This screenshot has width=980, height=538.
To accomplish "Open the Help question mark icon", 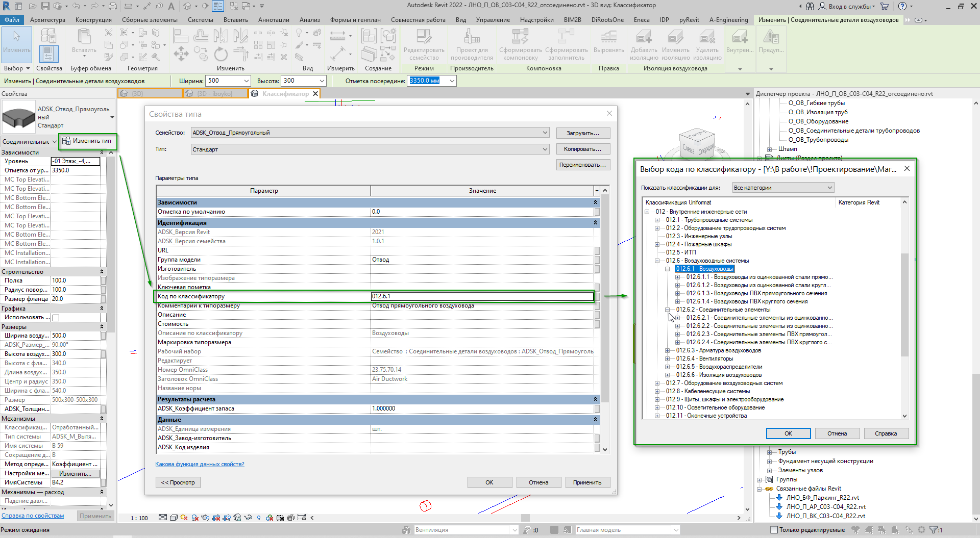I will tap(902, 6).
